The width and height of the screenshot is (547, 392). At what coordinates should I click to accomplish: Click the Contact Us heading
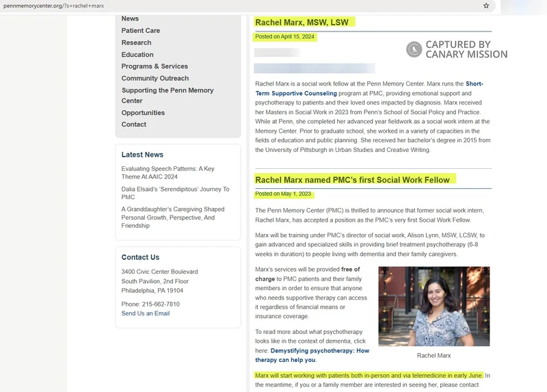point(140,257)
